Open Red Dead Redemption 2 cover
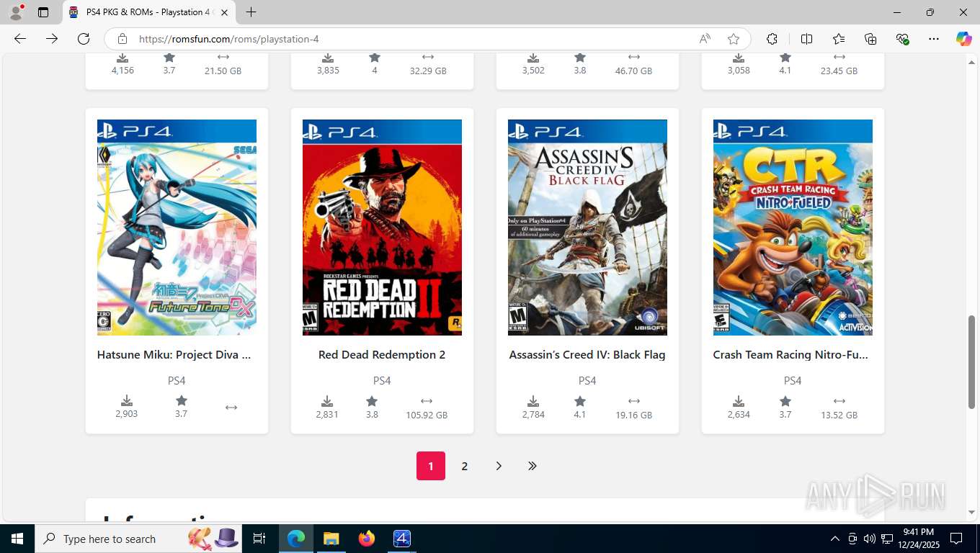The height and width of the screenshot is (553, 980). 382,228
